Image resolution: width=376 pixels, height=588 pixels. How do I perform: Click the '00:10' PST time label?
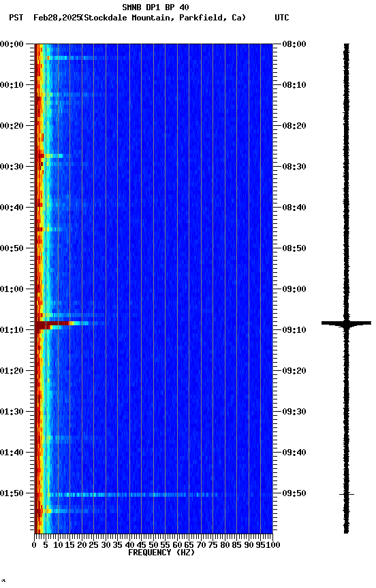[12, 85]
